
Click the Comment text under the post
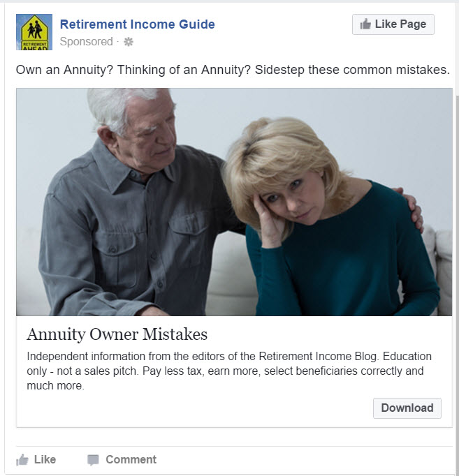(x=131, y=460)
